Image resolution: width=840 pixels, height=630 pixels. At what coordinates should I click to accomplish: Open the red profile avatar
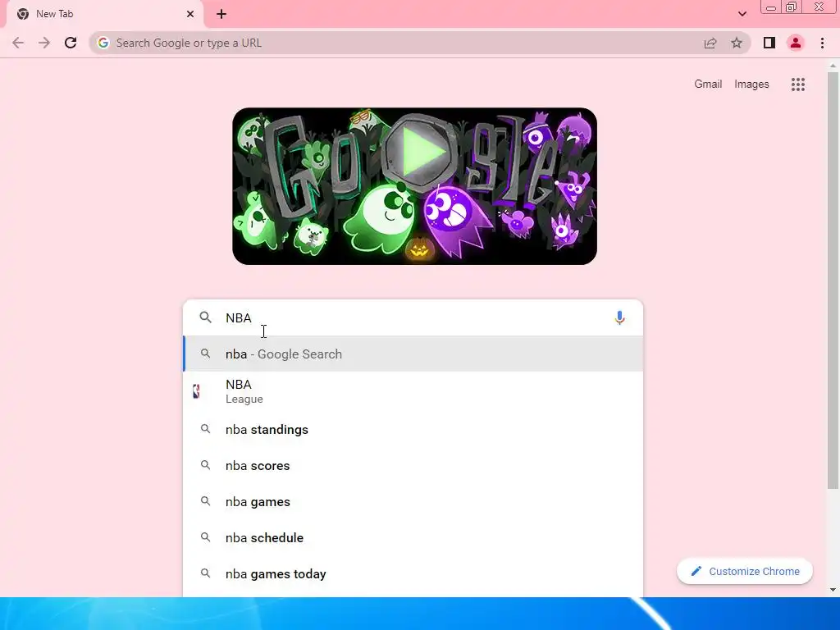pyautogui.click(x=796, y=43)
